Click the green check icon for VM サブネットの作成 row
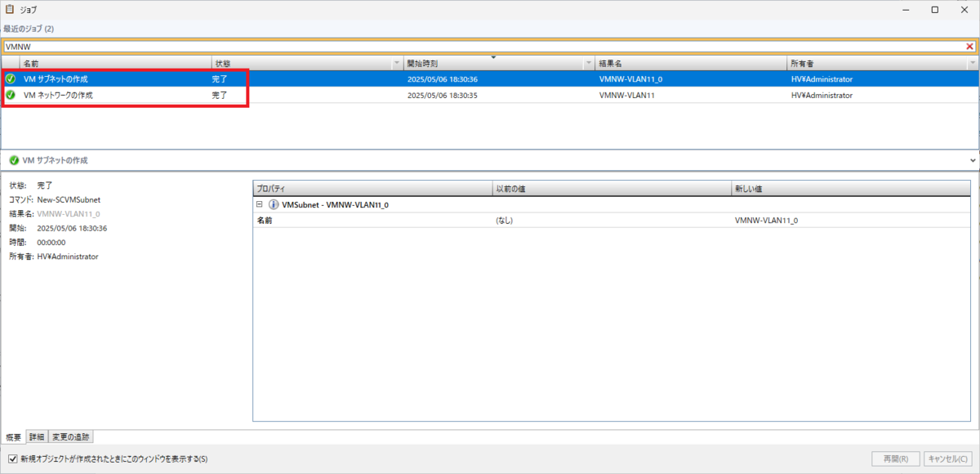980x474 pixels. [11, 79]
